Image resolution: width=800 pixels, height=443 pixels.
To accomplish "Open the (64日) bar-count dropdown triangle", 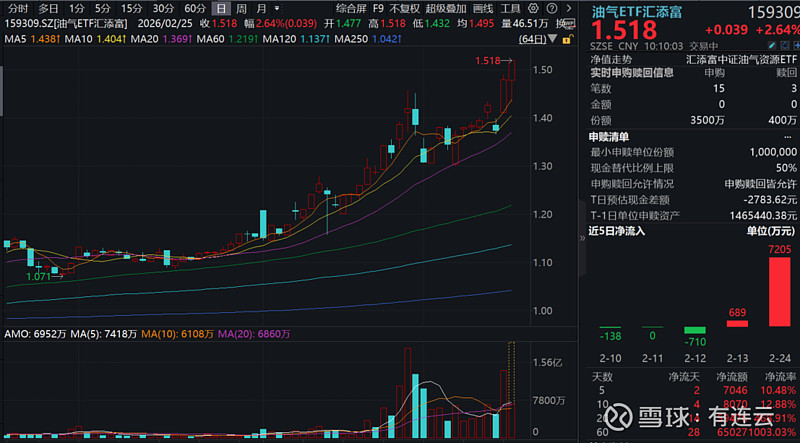I will (x=552, y=39).
